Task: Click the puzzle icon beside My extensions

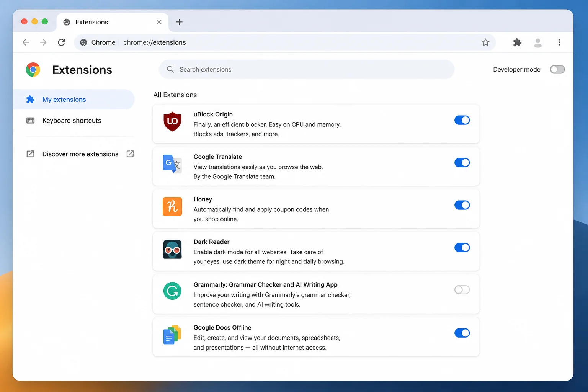Action: click(30, 100)
